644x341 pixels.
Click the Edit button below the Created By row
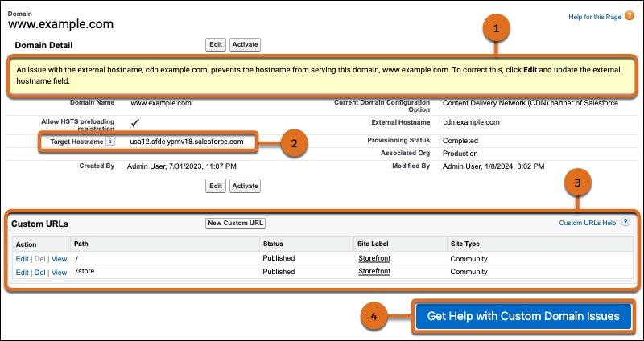(215, 185)
